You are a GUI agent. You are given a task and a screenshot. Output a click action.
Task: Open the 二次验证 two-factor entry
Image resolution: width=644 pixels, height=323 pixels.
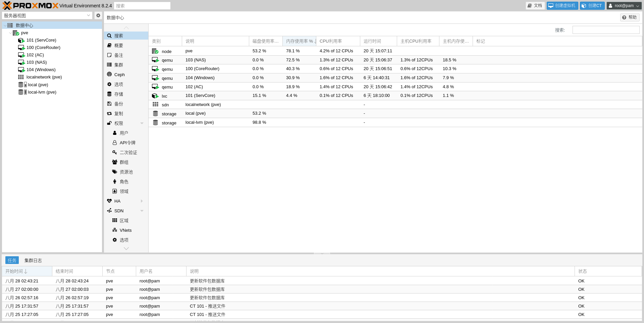click(x=128, y=153)
